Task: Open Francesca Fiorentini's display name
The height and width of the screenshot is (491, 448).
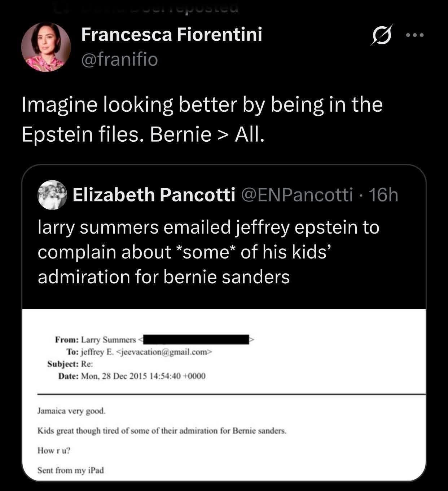Action: pos(171,35)
